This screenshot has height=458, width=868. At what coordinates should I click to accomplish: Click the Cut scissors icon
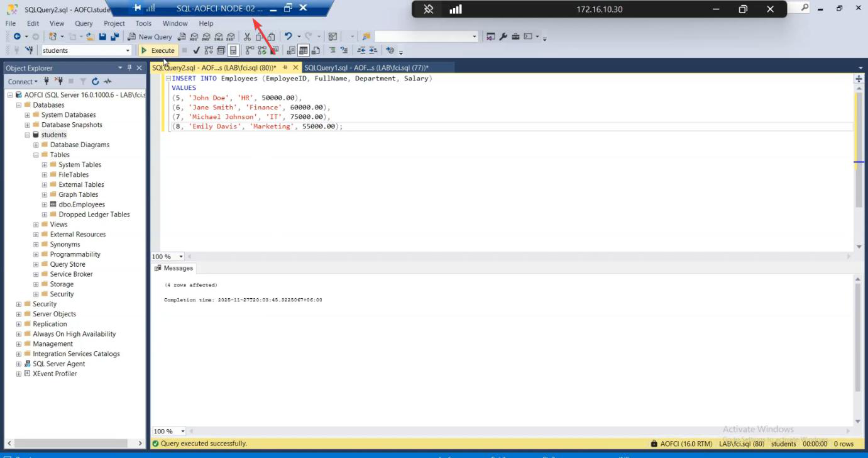247,36
